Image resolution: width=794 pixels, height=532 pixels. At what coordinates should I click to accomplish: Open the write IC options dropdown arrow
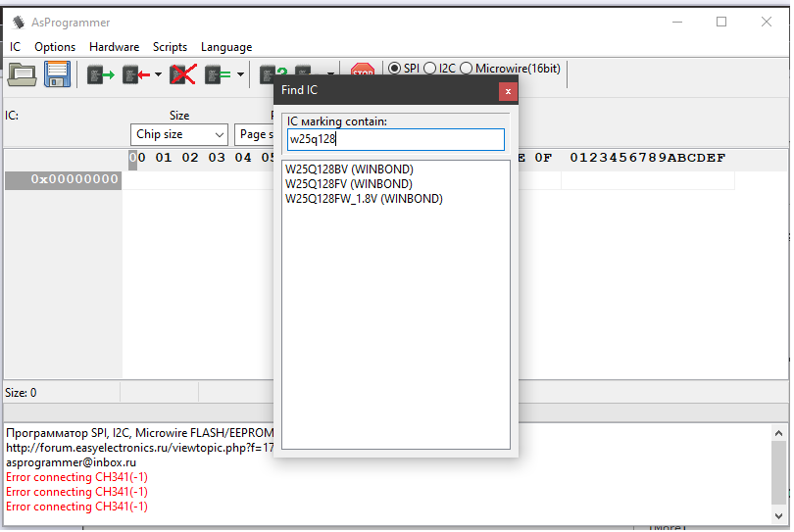click(x=158, y=74)
